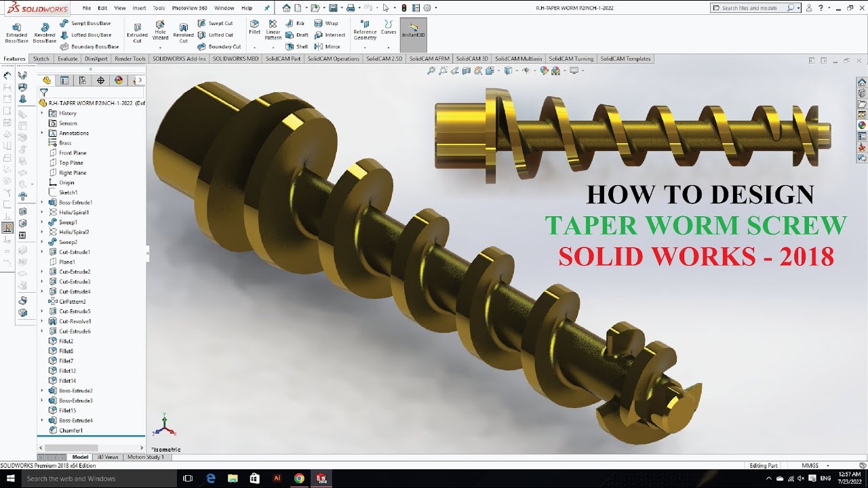868x488 pixels.
Task: Select the Shell feature tool
Action: click(296, 47)
